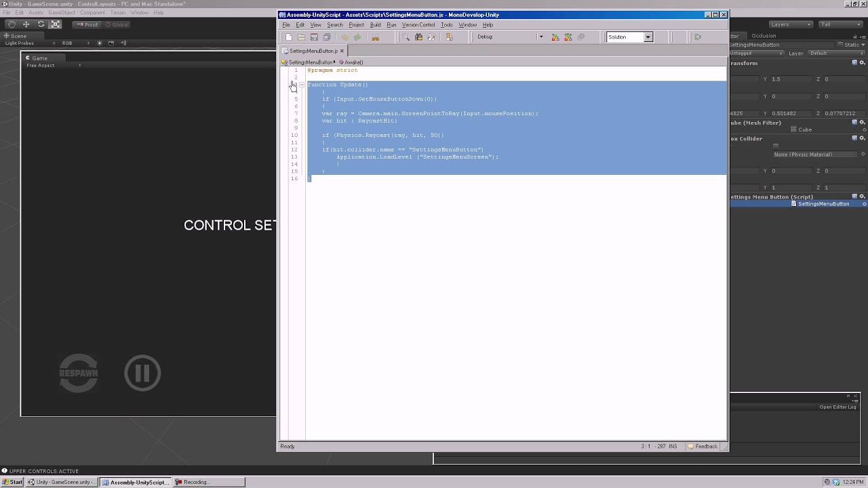Click the New File icon in MonoDevelop
This screenshot has height=488, width=868.
coord(288,37)
